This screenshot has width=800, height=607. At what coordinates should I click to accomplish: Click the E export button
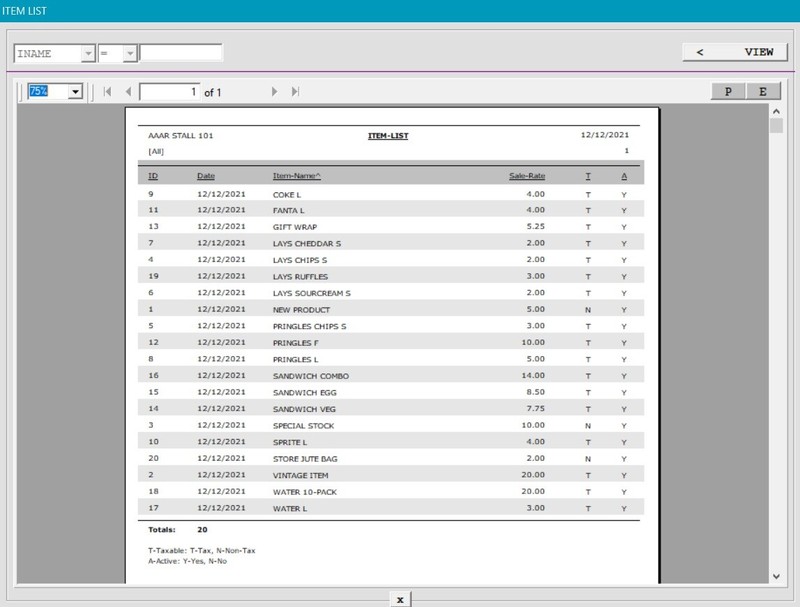click(x=763, y=92)
